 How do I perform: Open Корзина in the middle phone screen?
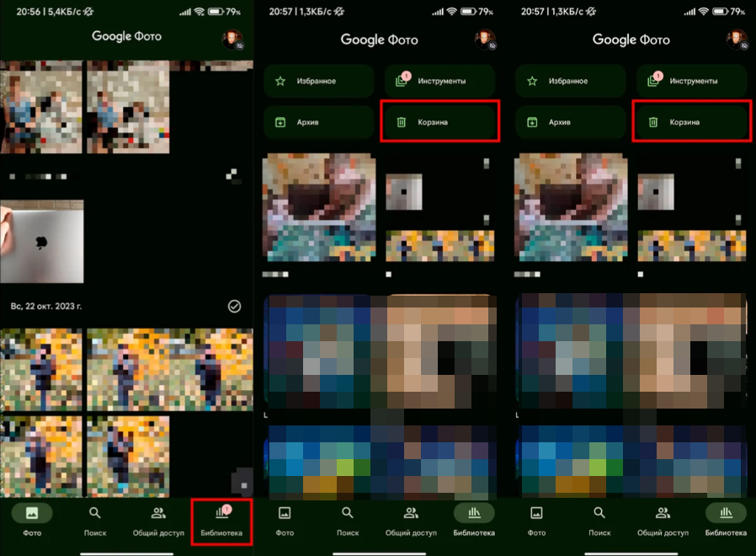click(439, 122)
